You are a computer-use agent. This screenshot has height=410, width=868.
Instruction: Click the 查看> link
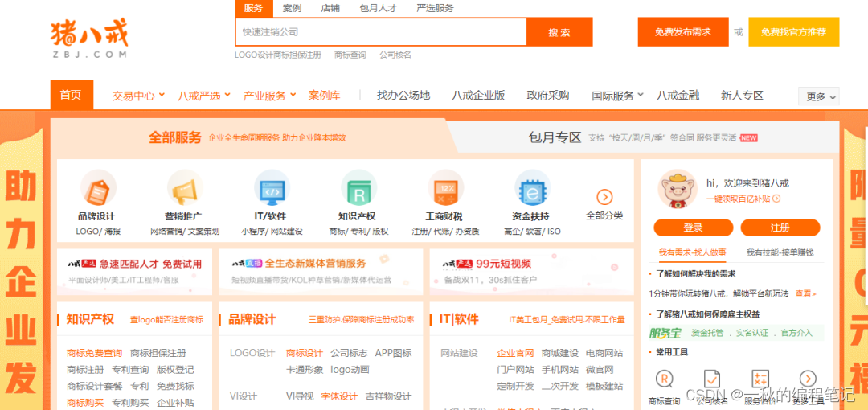pos(805,293)
